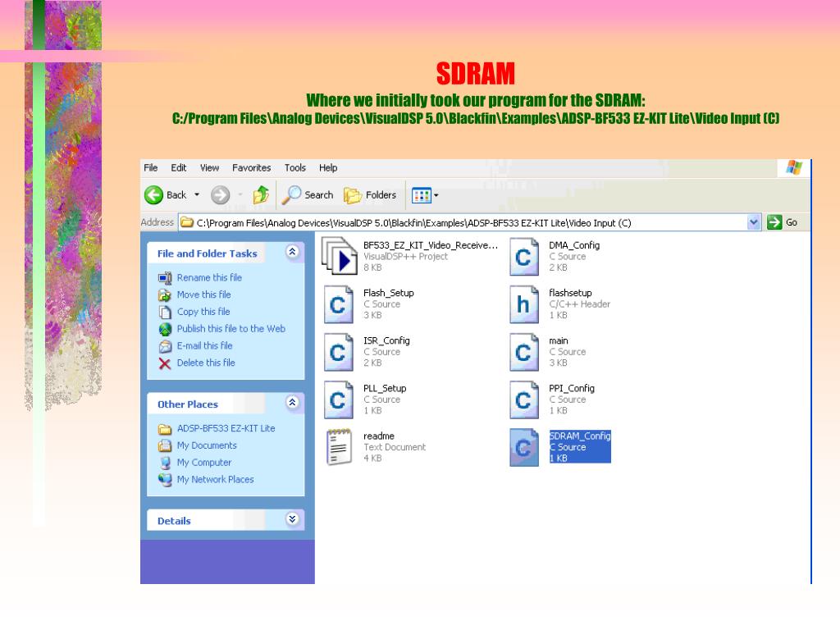Select the BF533_EZ_KIT_Video_Receive project icon

pyautogui.click(x=339, y=256)
